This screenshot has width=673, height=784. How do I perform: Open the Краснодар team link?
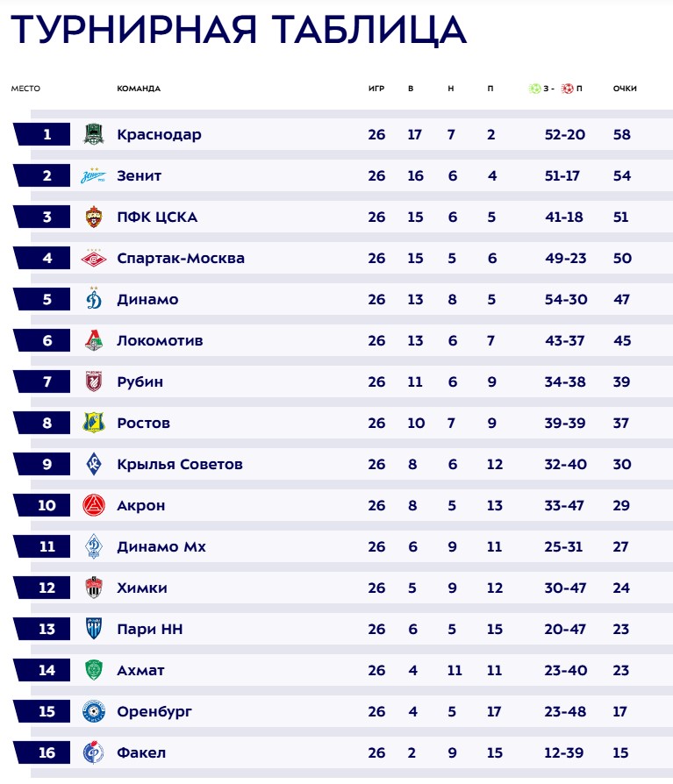pyautogui.click(x=159, y=134)
